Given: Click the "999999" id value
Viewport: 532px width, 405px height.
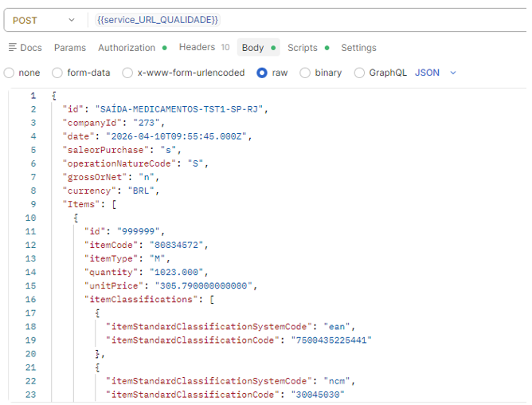Looking at the screenshot, I should pos(138,231).
